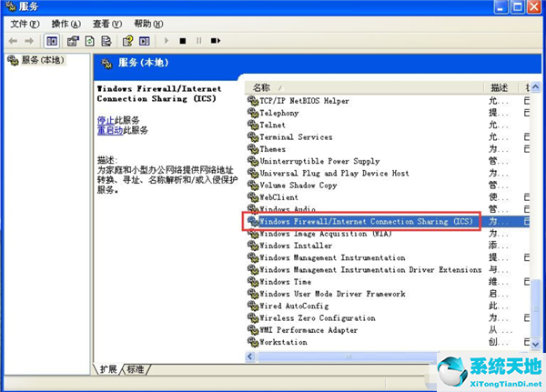Click the services list scroll up arrow

tap(536, 87)
